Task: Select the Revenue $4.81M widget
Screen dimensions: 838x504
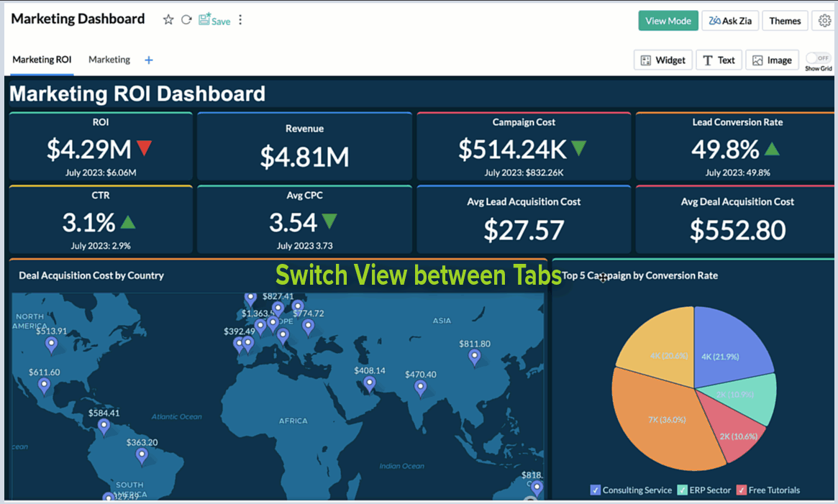Action: pos(305,147)
